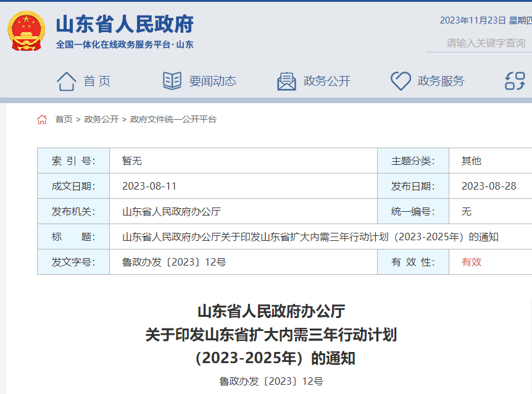Open the 要闻动态 menu

tap(214, 81)
